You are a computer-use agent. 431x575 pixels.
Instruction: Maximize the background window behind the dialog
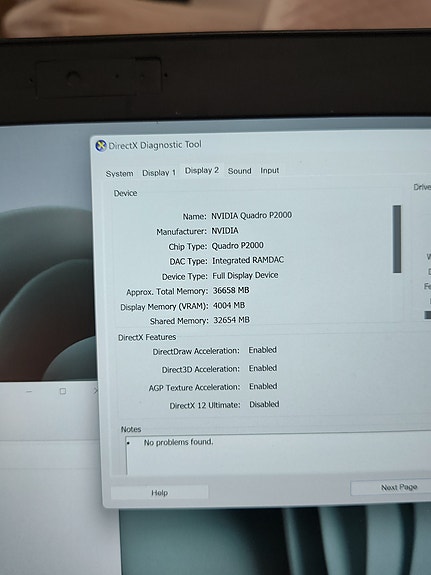click(x=63, y=391)
